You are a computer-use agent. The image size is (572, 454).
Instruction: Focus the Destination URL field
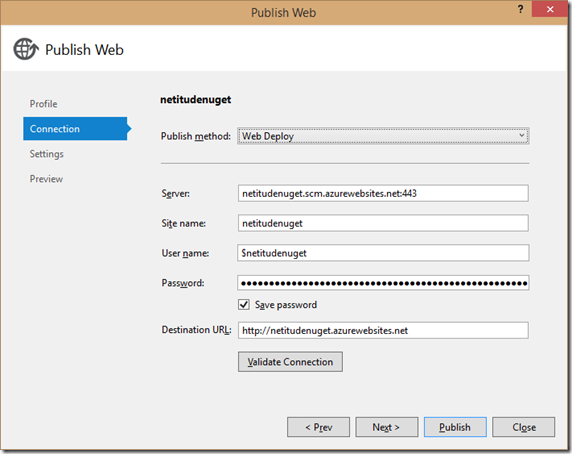tap(383, 330)
